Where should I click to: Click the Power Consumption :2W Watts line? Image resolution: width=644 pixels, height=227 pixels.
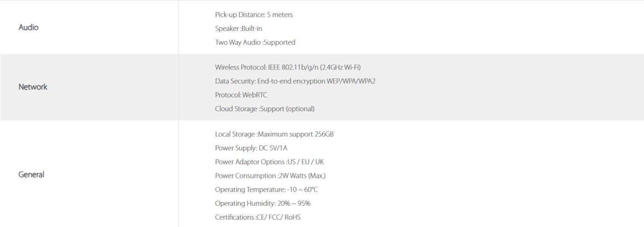pos(270,176)
